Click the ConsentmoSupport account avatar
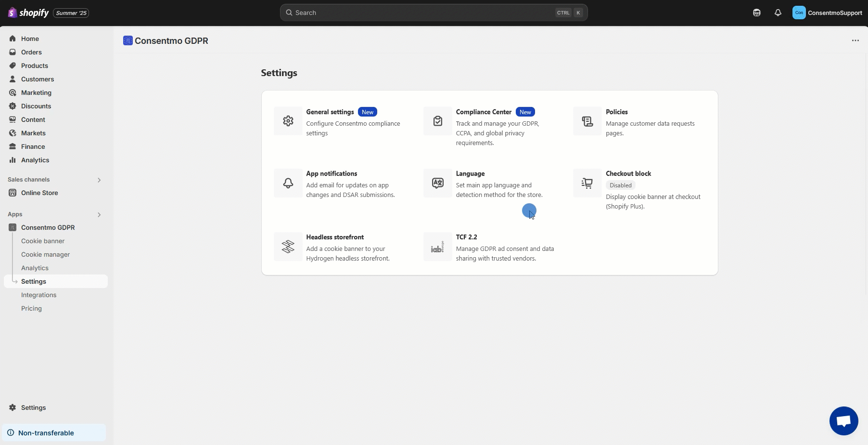Image resolution: width=868 pixels, height=445 pixels. tap(799, 13)
